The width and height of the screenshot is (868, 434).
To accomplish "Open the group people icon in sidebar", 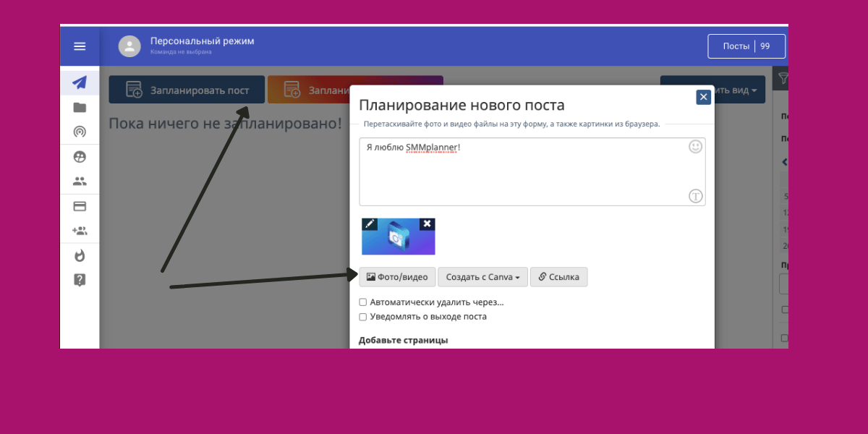I will 80,182.
